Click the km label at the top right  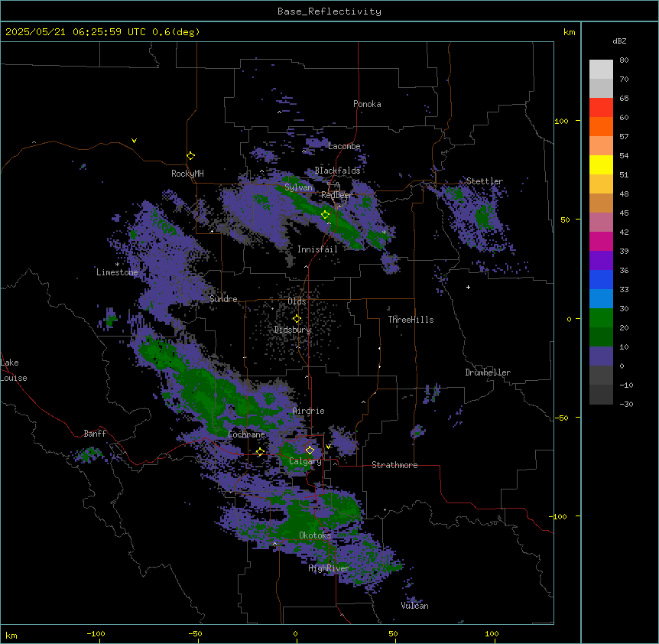click(569, 32)
